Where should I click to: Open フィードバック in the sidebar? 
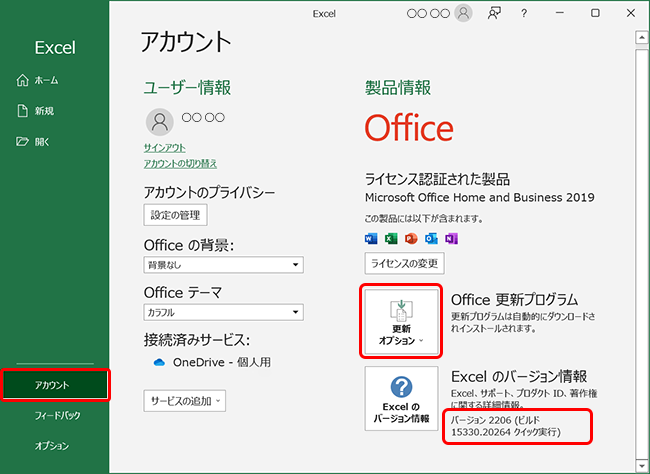click(x=57, y=416)
